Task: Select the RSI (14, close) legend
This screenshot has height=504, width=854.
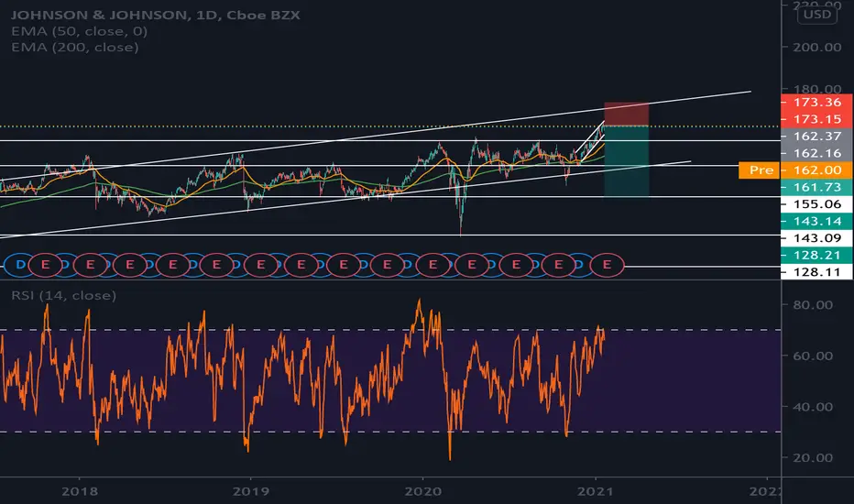Action: click(64, 295)
